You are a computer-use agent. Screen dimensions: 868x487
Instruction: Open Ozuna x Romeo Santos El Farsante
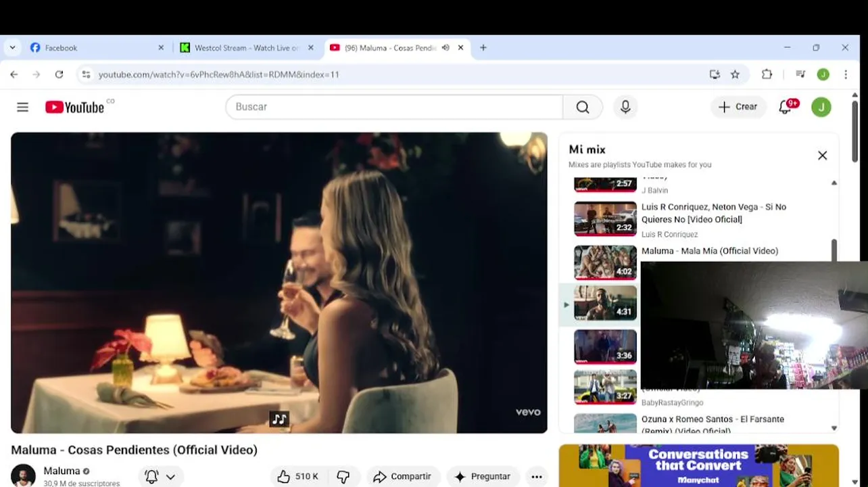pos(713,424)
